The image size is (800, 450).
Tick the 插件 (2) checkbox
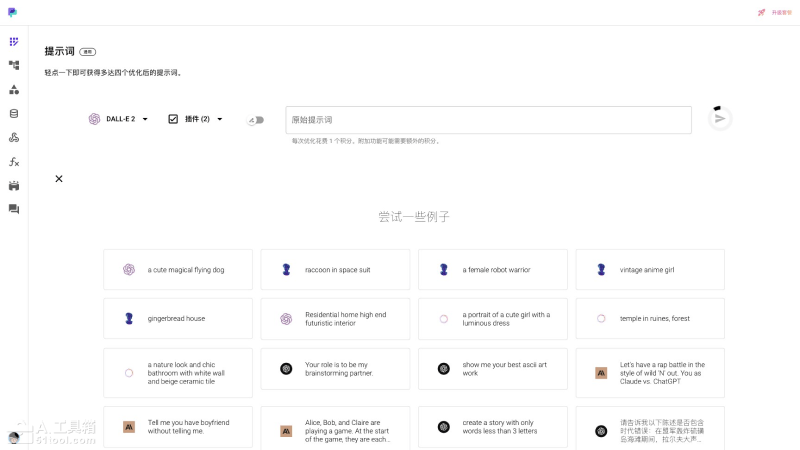tap(173, 119)
